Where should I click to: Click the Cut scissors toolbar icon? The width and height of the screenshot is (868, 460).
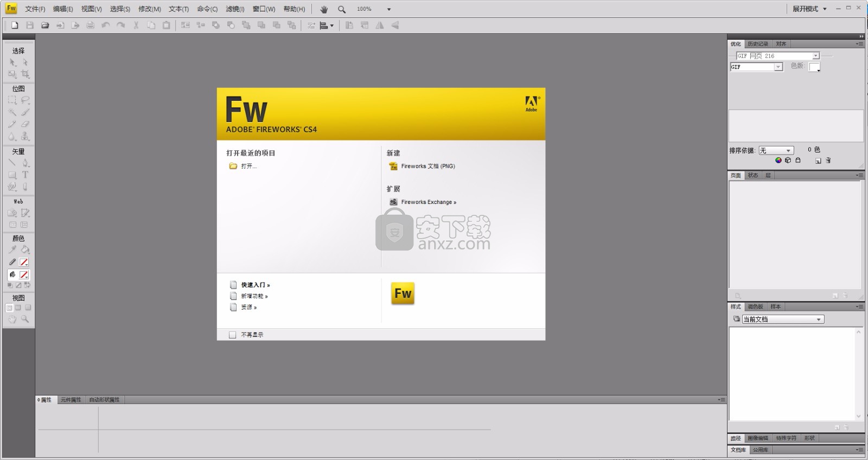coord(136,25)
